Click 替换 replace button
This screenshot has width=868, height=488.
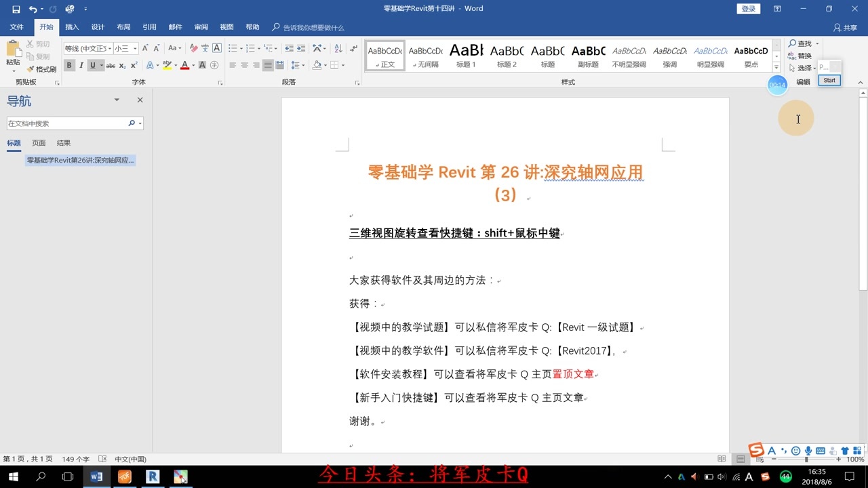pos(800,56)
